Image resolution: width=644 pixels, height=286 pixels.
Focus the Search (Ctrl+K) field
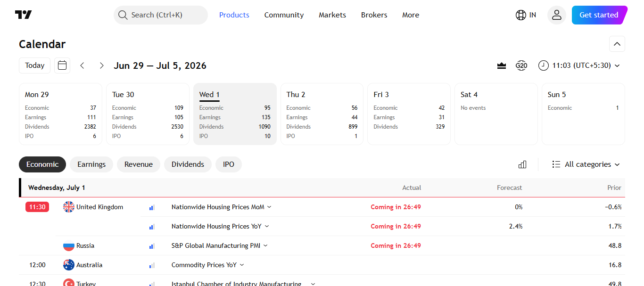(x=161, y=15)
